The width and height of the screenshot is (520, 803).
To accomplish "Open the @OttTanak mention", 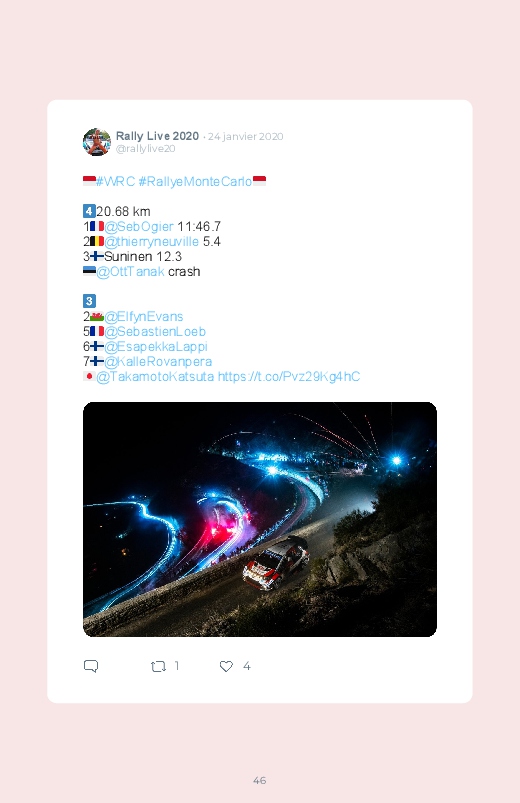I will (130, 271).
